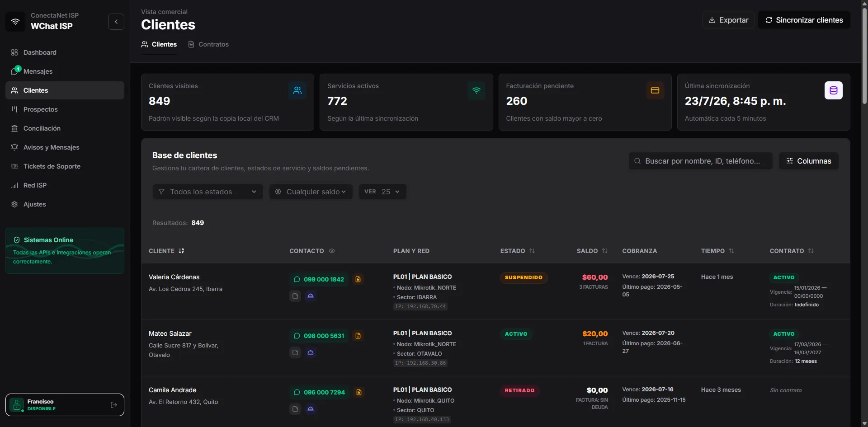868x427 pixels.
Task: Switch to the Contratos tab
Action: click(208, 44)
